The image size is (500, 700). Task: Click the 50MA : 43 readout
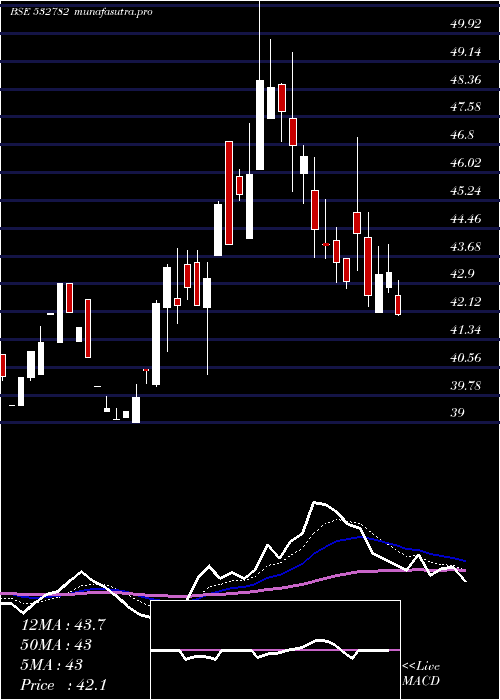(57, 645)
